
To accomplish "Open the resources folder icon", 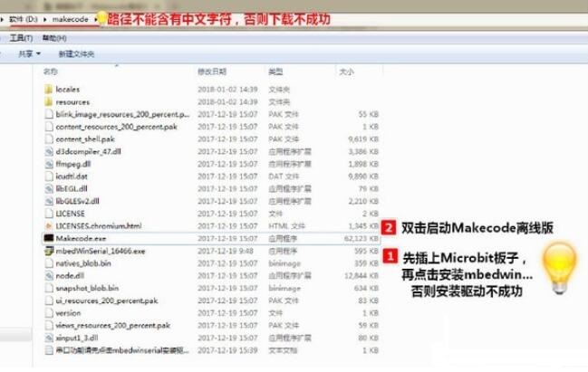I will pyautogui.click(x=48, y=101).
